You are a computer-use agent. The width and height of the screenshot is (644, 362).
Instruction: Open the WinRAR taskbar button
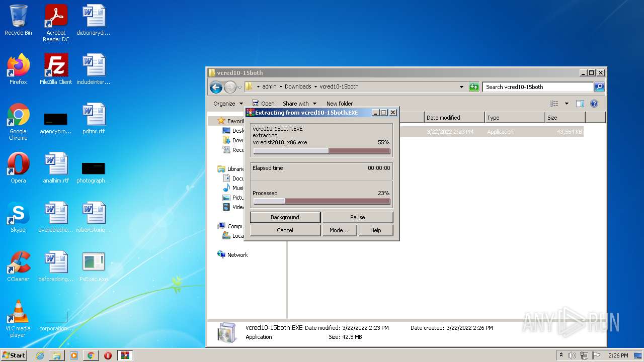(x=125, y=355)
